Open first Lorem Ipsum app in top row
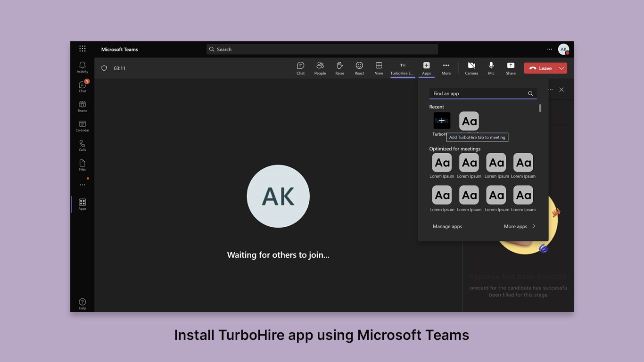 (442, 165)
